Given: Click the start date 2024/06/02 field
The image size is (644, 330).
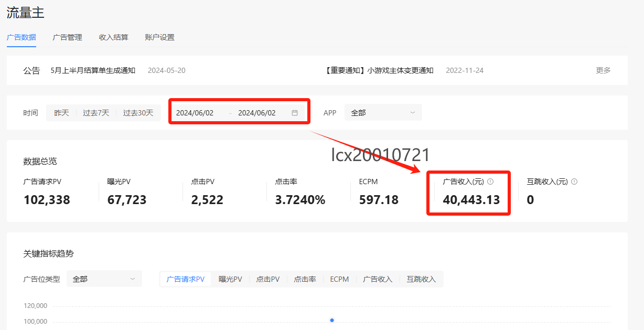Looking at the screenshot, I should (195, 113).
